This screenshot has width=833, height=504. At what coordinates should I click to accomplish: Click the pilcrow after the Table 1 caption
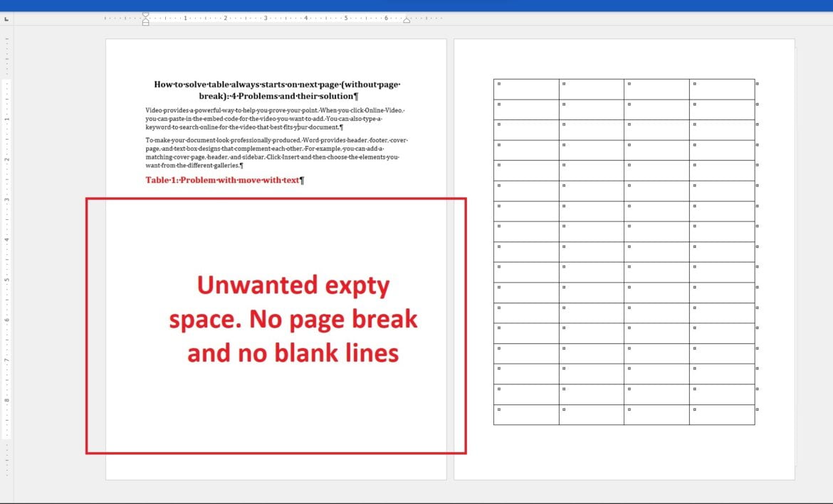pyautogui.click(x=303, y=180)
